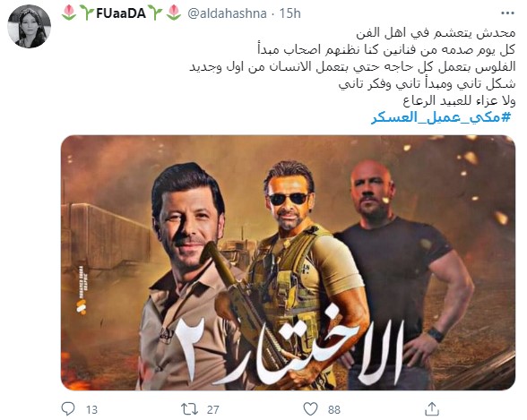Viewport: 527px width, 420px height.
Task: Click the last line ولا عزاء للعبيد الرعاع
Action: (459, 100)
